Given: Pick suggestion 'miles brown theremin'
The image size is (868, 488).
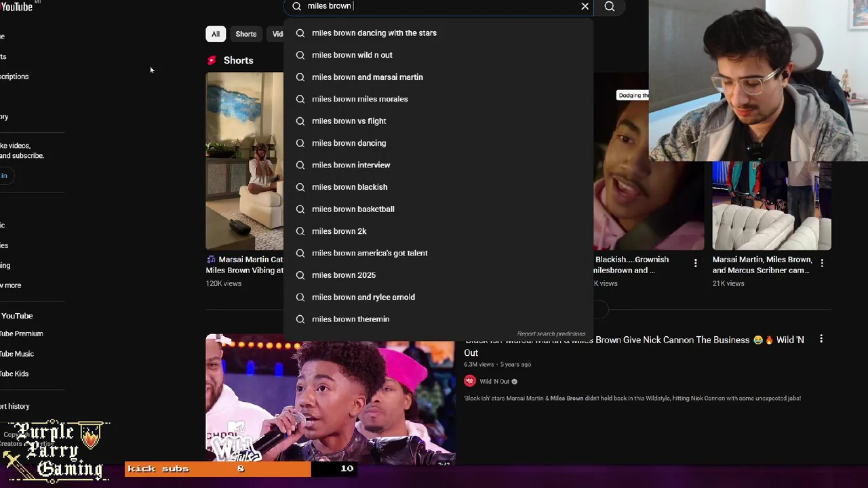Looking at the screenshot, I should pyautogui.click(x=438, y=319).
